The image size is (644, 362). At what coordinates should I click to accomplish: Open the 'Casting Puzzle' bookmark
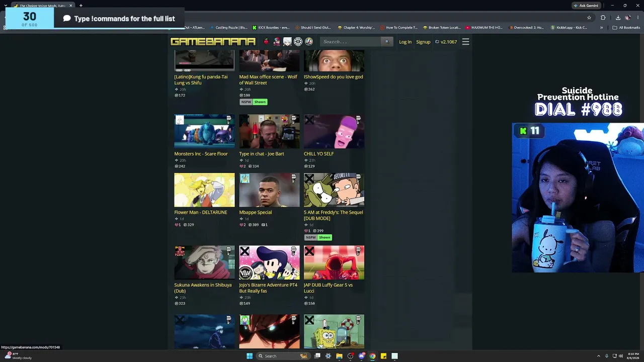click(x=228, y=28)
